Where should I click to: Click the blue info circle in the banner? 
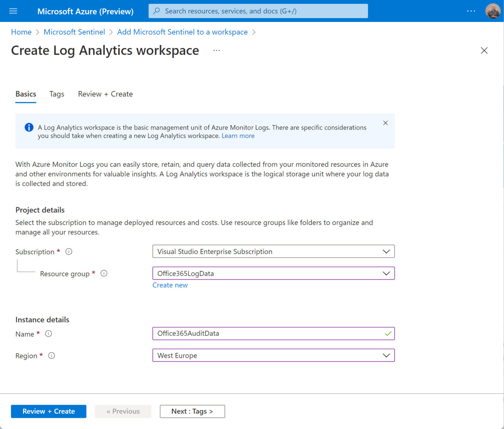pyautogui.click(x=29, y=127)
